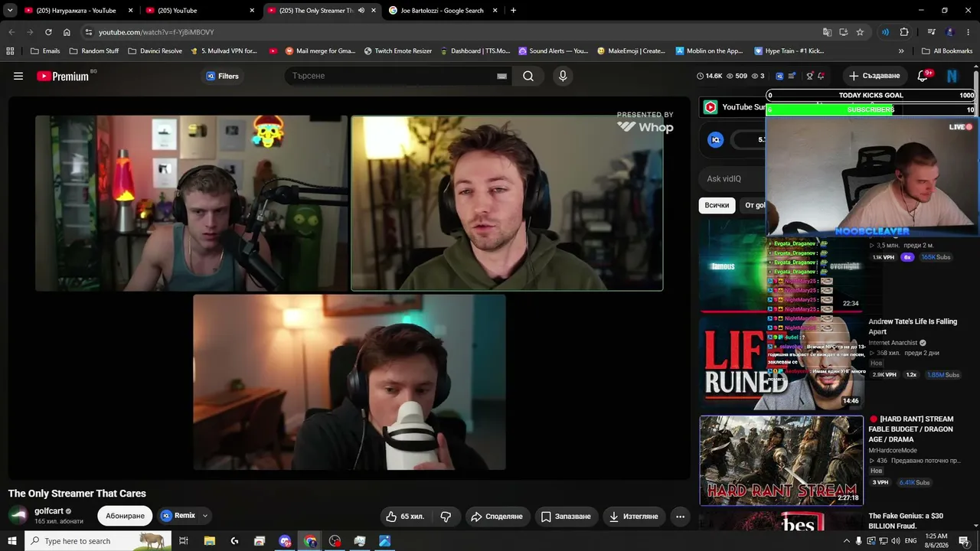
Task: Click the Windows taskbar search box
Action: coord(98,541)
